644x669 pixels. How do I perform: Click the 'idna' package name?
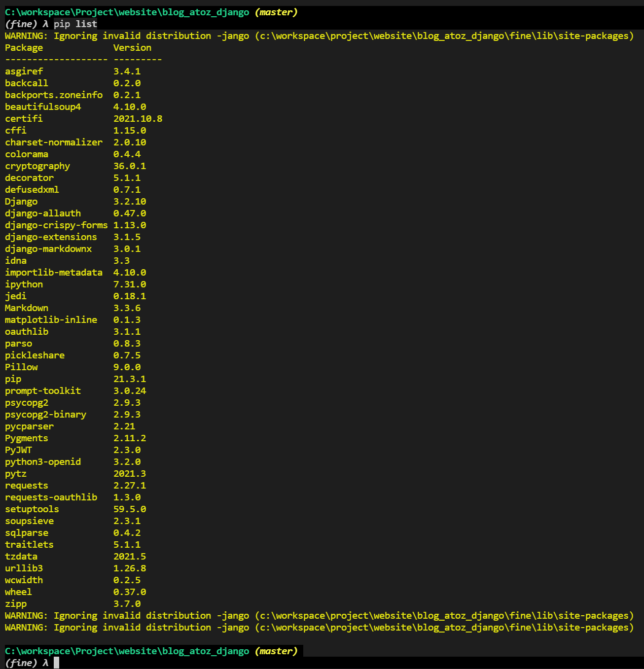pos(16,261)
